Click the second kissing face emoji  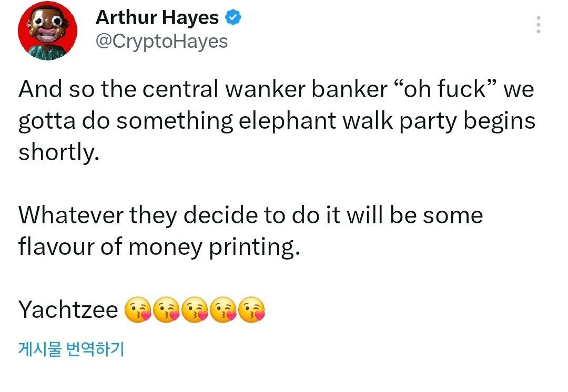[166, 310]
